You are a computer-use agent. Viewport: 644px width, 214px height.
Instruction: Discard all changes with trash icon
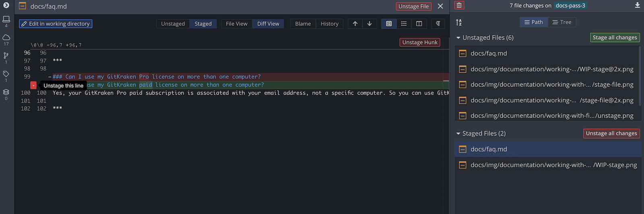tap(459, 5)
